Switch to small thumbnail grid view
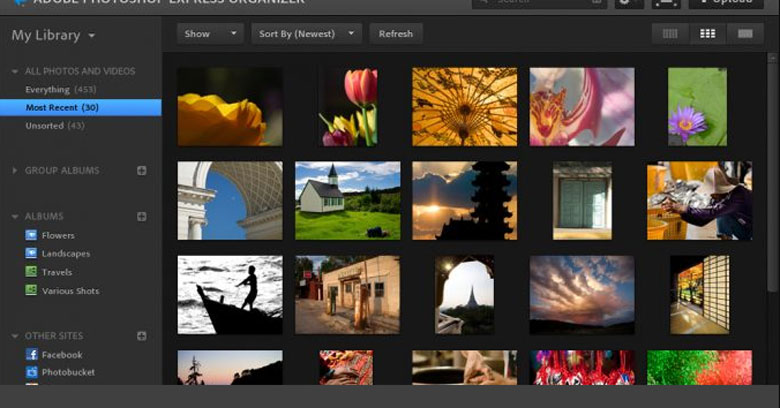Image resolution: width=780 pixels, height=408 pixels. point(670,34)
